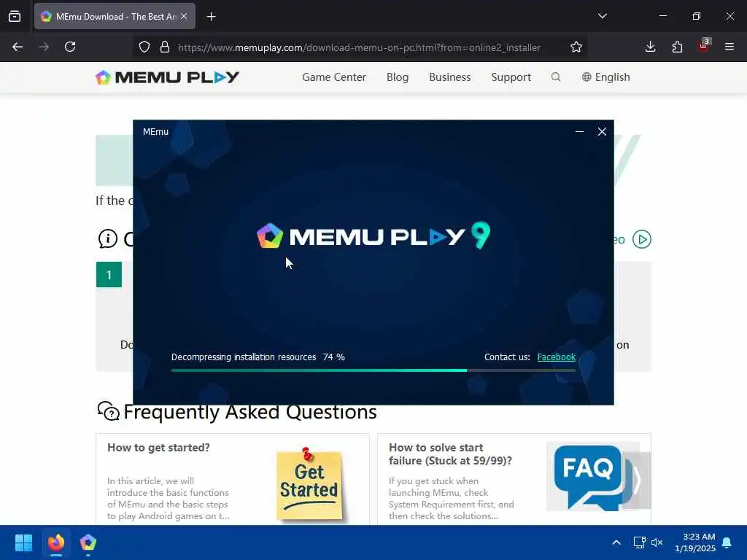
Task: Open the tracking protection shield icon
Action: point(144,47)
